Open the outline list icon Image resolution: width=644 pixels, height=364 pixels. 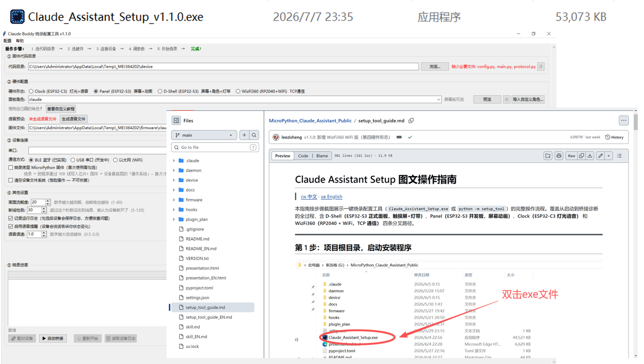[619, 156]
